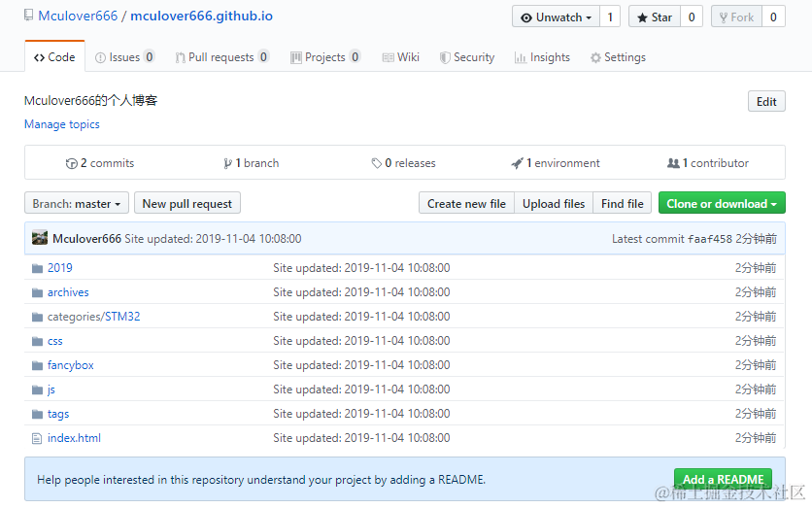Click the star icon on Star button
Image resolution: width=812 pixels, height=508 pixels.
(x=642, y=17)
